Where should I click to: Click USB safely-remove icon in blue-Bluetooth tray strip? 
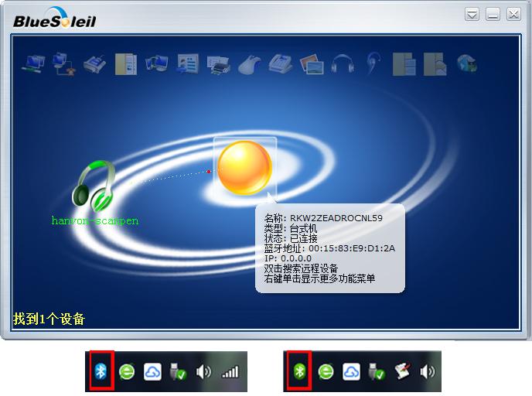coord(178,372)
